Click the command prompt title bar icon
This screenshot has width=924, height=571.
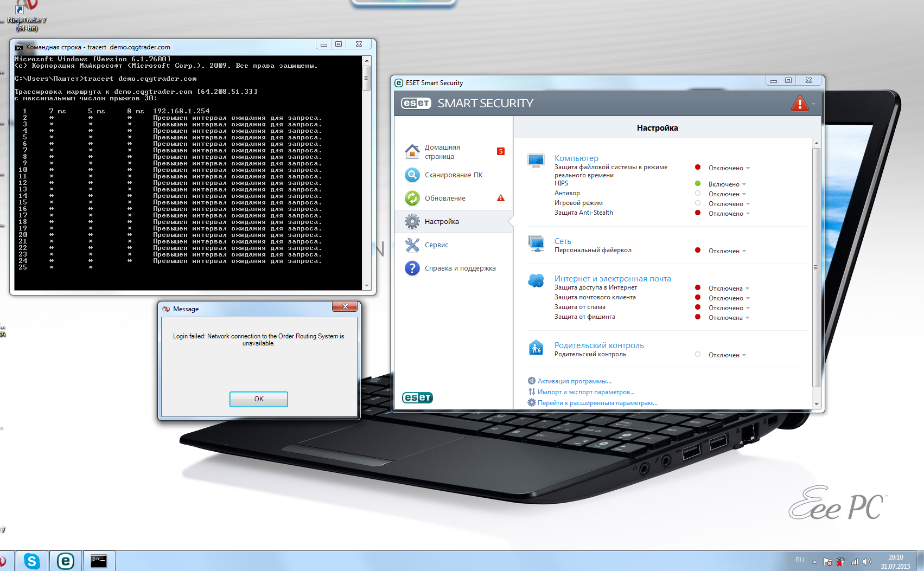pyautogui.click(x=19, y=47)
